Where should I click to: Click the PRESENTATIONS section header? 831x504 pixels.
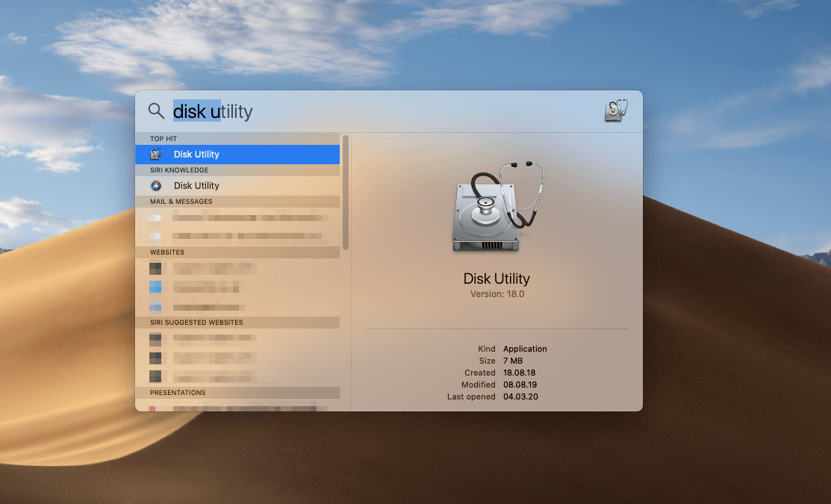237,393
